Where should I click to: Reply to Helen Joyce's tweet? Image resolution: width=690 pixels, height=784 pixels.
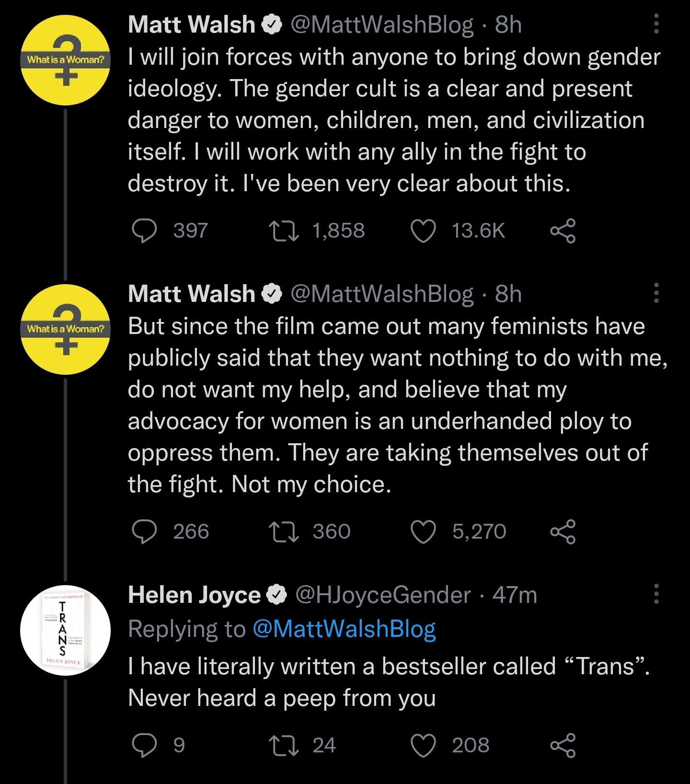click(144, 746)
